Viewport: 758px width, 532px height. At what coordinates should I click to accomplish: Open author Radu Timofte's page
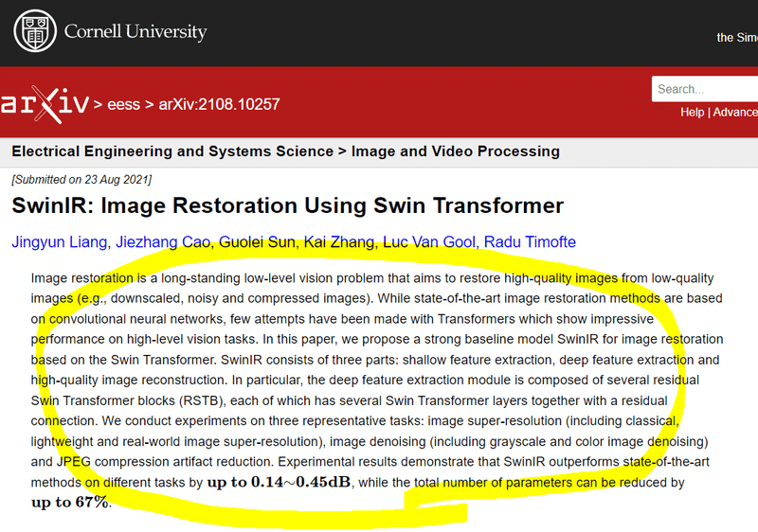(x=530, y=242)
